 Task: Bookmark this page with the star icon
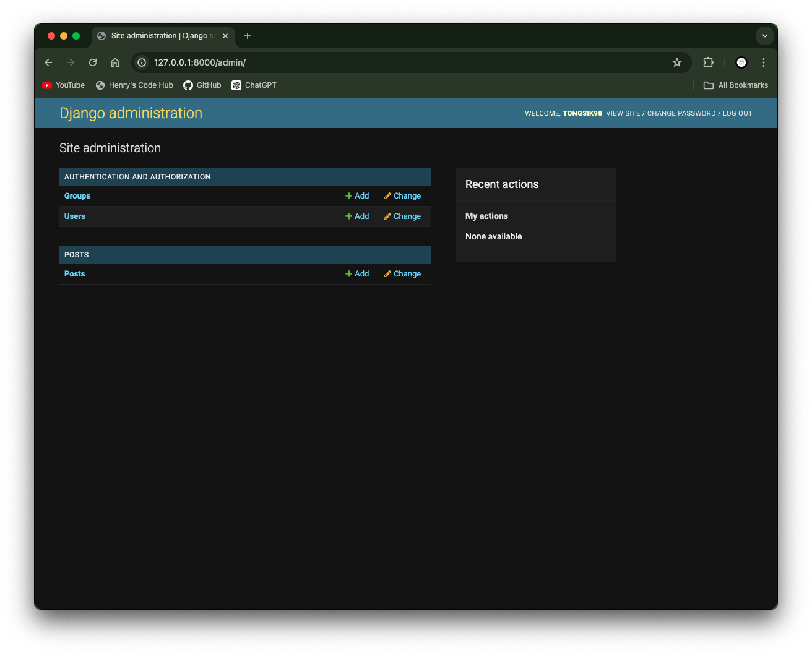(677, 62)
